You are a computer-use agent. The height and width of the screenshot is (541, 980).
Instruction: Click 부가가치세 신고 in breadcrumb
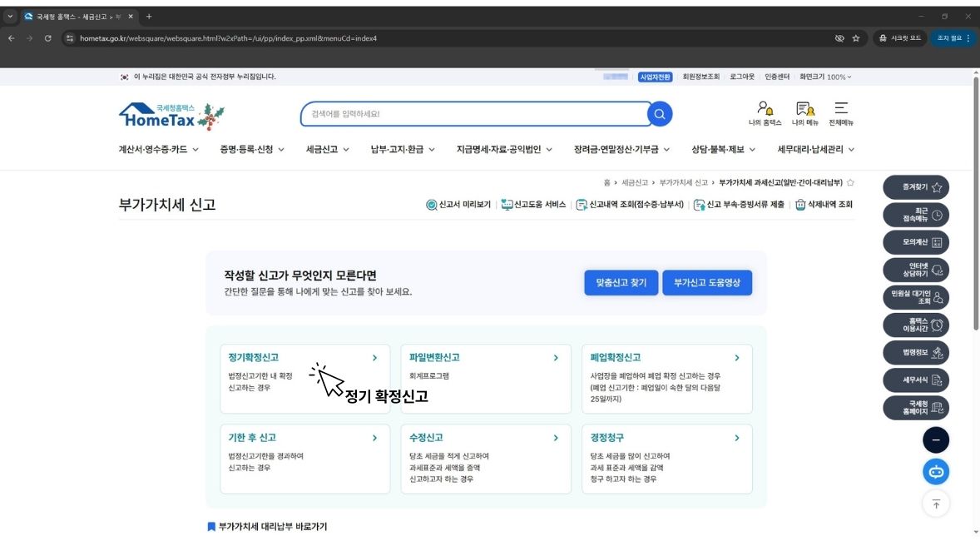pos(683,182)
